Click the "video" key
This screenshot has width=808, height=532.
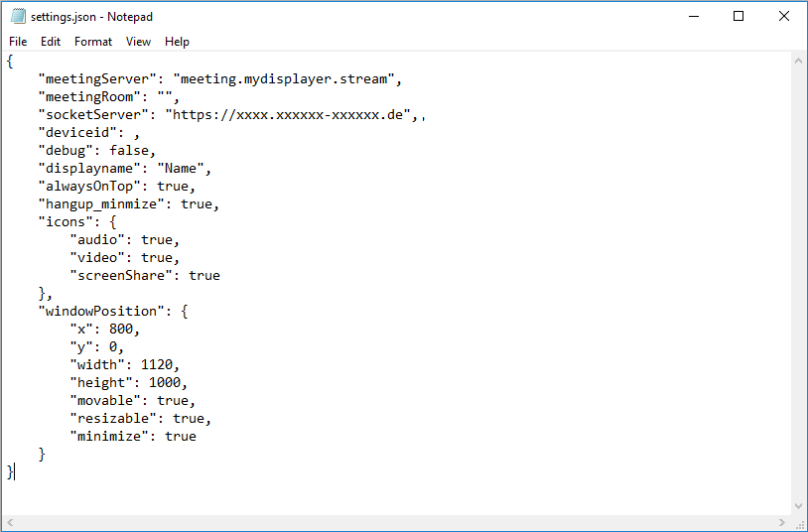coord(98,258)
